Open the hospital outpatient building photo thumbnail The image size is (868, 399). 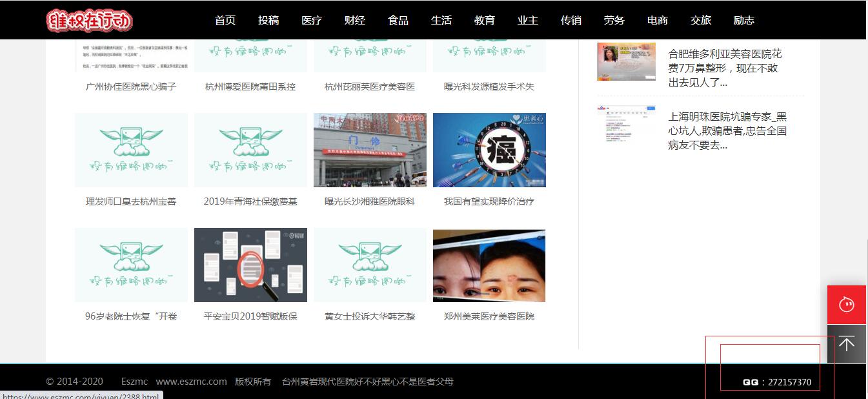[x=370, y=150]
